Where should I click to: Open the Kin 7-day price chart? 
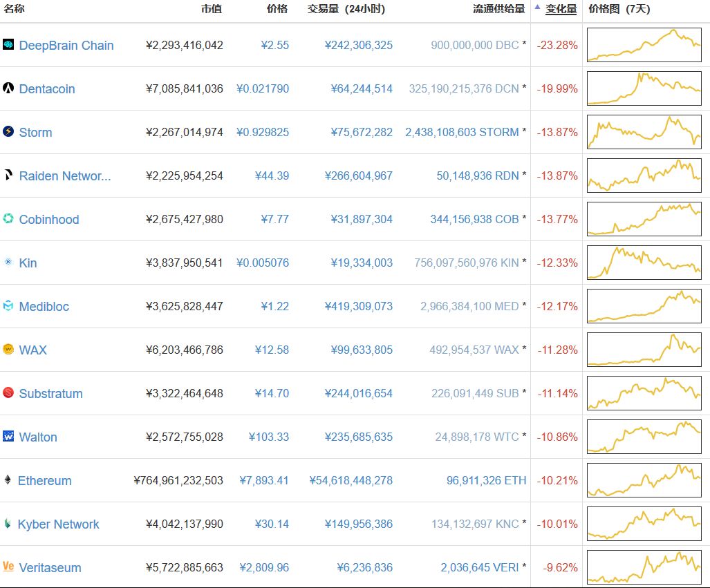644,263
